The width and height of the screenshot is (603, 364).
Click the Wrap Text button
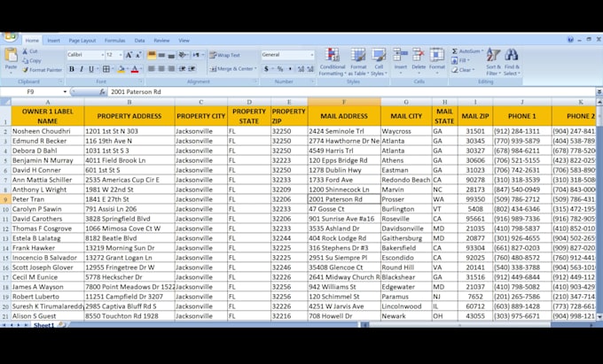click(224, 55)
